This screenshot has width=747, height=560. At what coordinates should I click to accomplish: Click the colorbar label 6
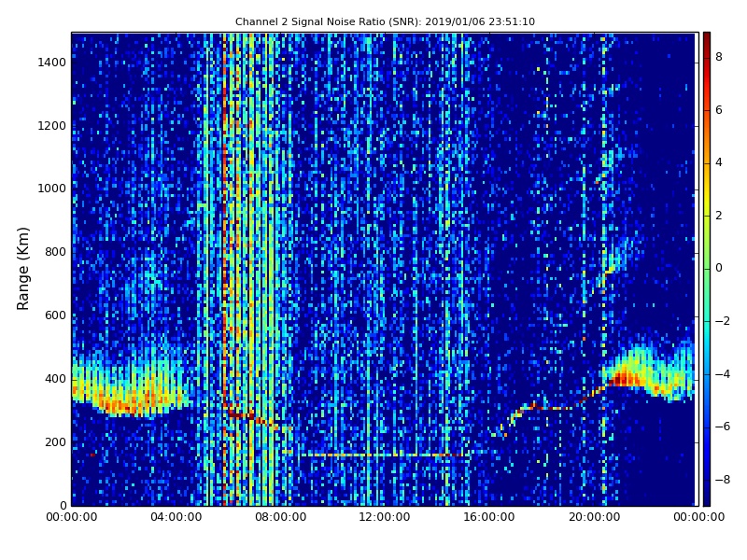click(719, 110)
